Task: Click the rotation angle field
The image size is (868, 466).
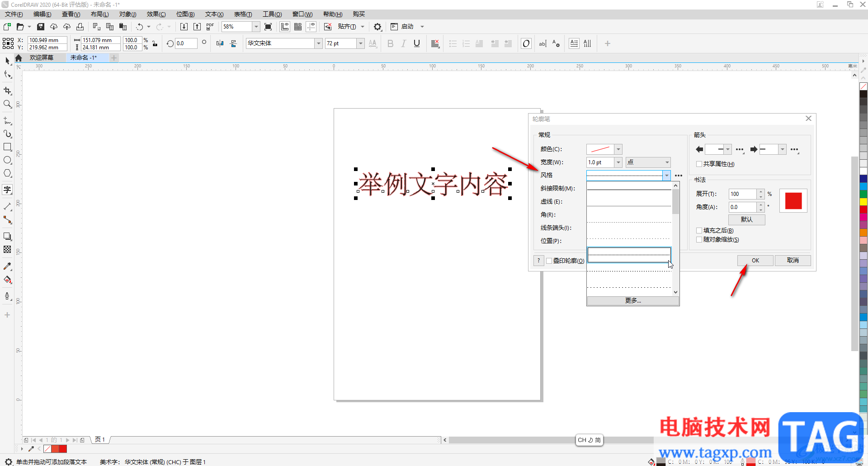Action: pos(186,43)
